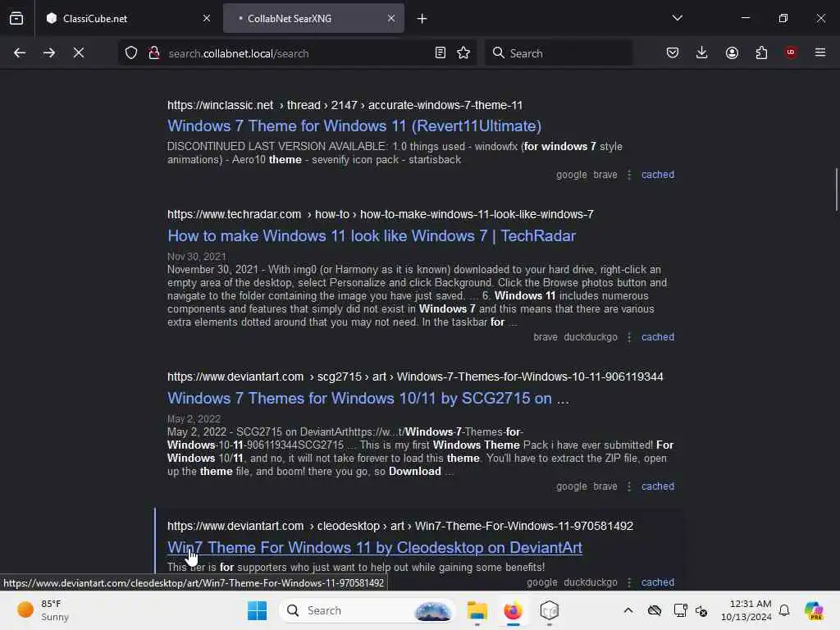
Task: Open tracking protection shield icon
Action: coord(131,52)
